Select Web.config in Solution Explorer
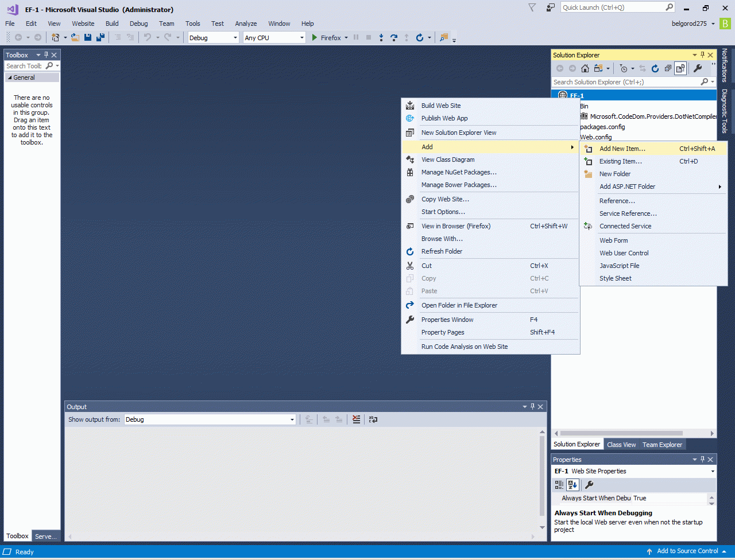The width and height of the screenshot is (735, 560). [x=595, y=137]
